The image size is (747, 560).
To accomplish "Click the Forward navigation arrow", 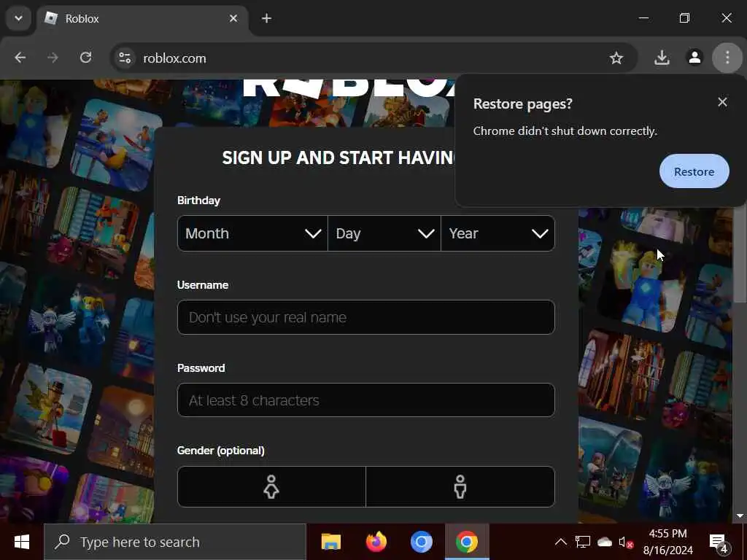I will coord(53,58).
